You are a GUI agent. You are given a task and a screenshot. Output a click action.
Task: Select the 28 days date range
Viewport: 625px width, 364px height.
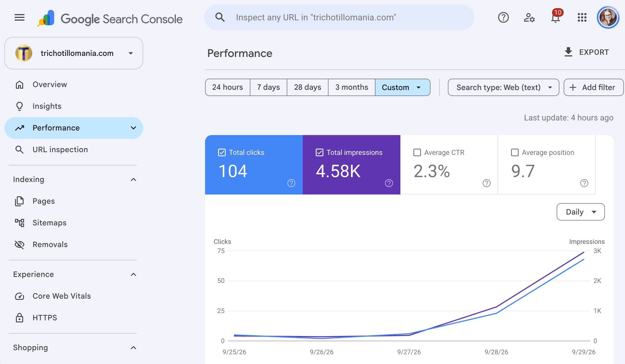308,87
